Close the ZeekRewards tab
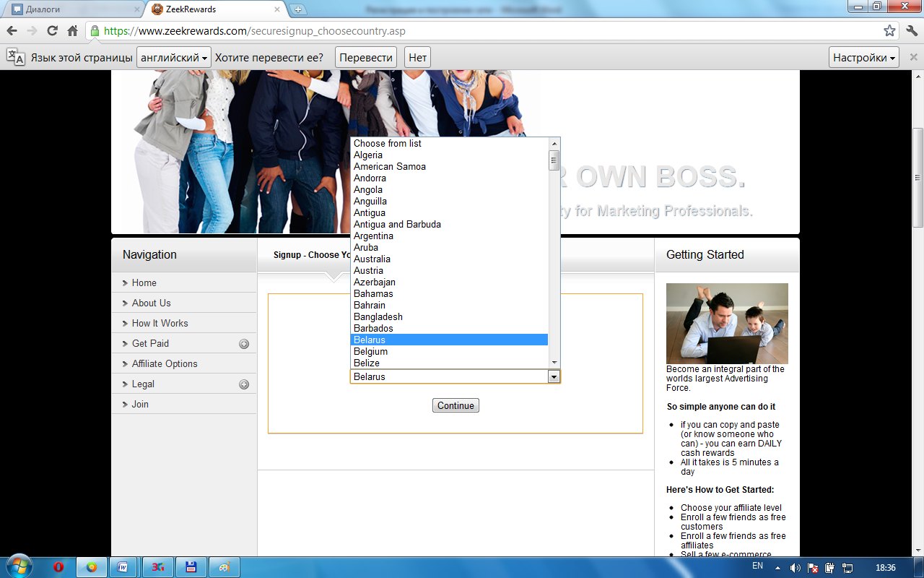The width and height of the screenshot is (924, 578). click(x=278, y=9)
